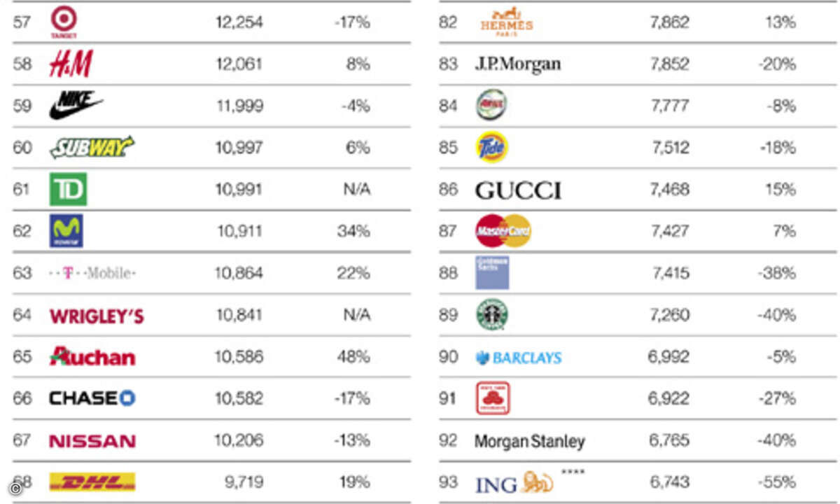
Task: Click the Goldman Sachs blue square logo
Action: coord(492,272)
